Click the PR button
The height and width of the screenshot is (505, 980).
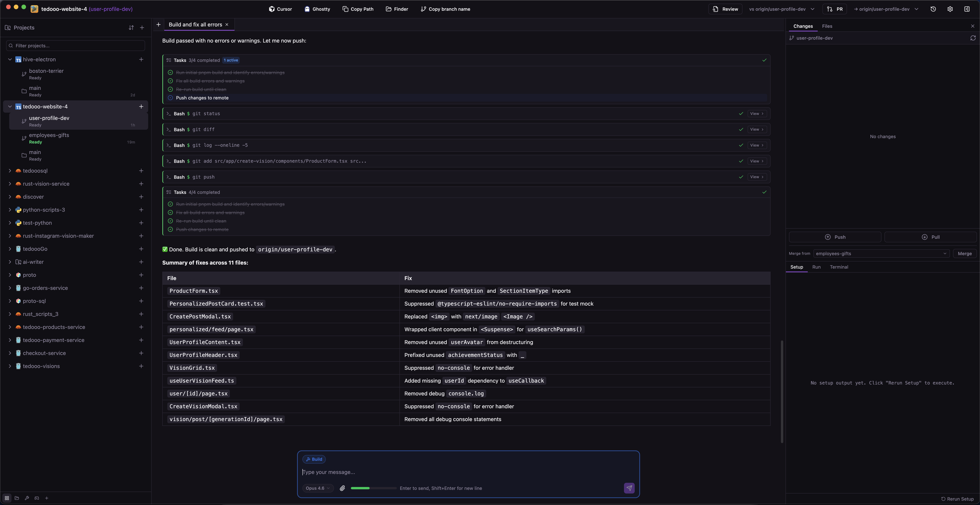click(x=835, y=9)
